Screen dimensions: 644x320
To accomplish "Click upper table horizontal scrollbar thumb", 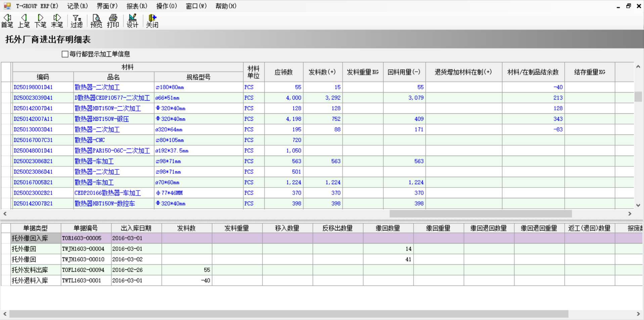I will coord(480,214).
